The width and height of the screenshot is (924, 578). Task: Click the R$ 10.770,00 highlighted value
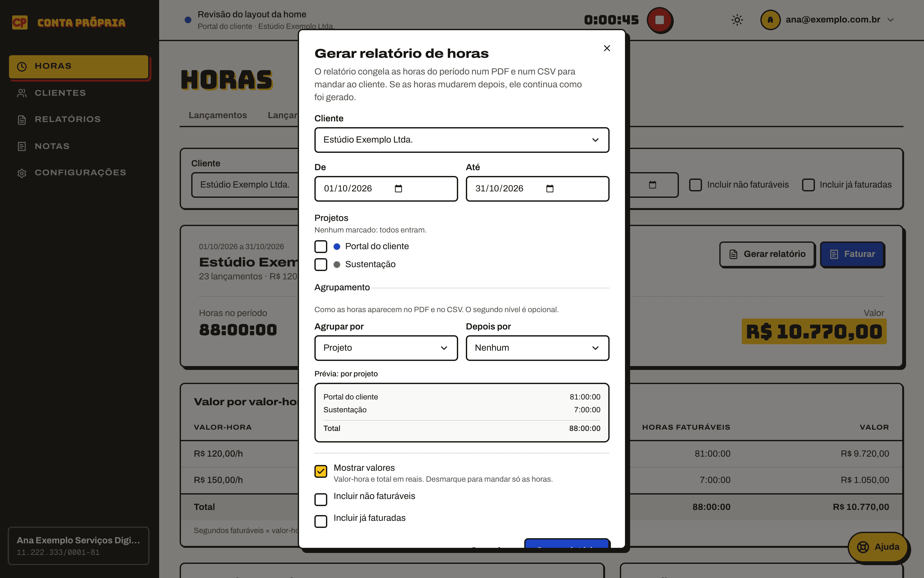point(814,331)
